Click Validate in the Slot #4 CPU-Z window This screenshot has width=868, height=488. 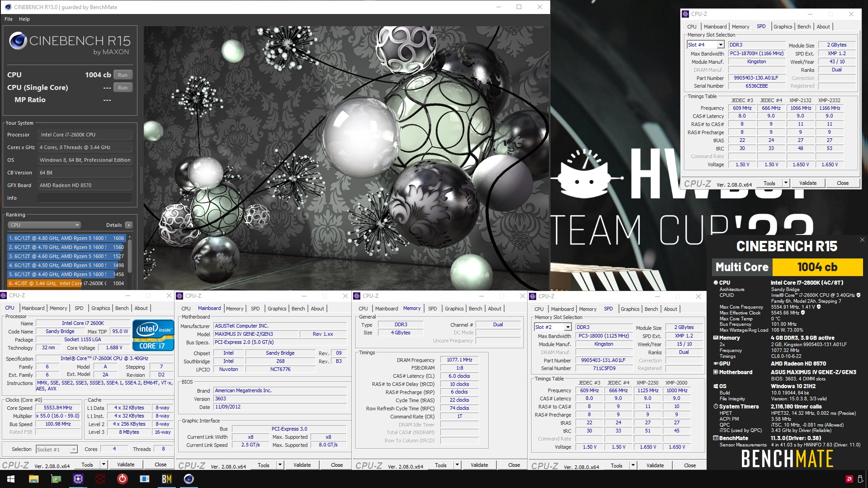pyautogui.click(x=808, y=183)
